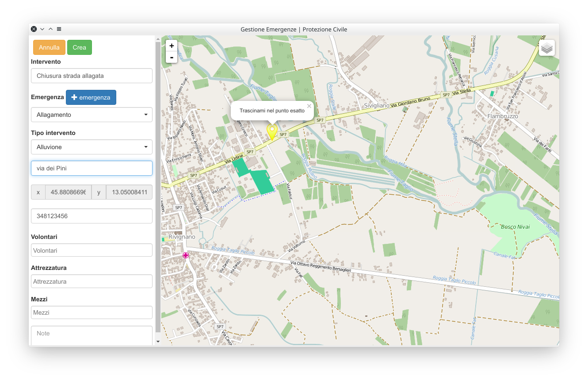Open window menu hamburger icon in title bar
This screenshot has height=381, width=588.
59,29
